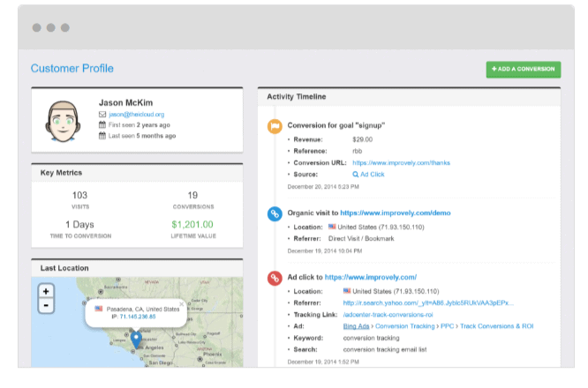Click the calendar icon next to First seen
The image size is (588, 388).
(x=102, y=125)
